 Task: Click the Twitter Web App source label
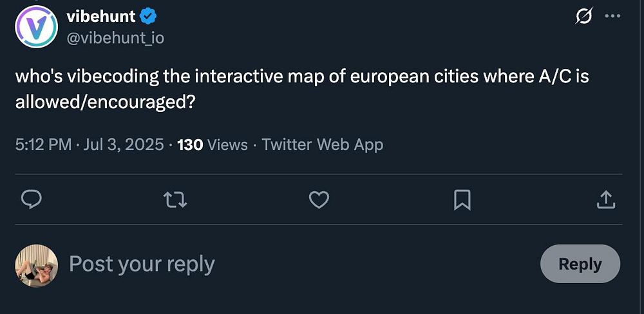[322, 145]
